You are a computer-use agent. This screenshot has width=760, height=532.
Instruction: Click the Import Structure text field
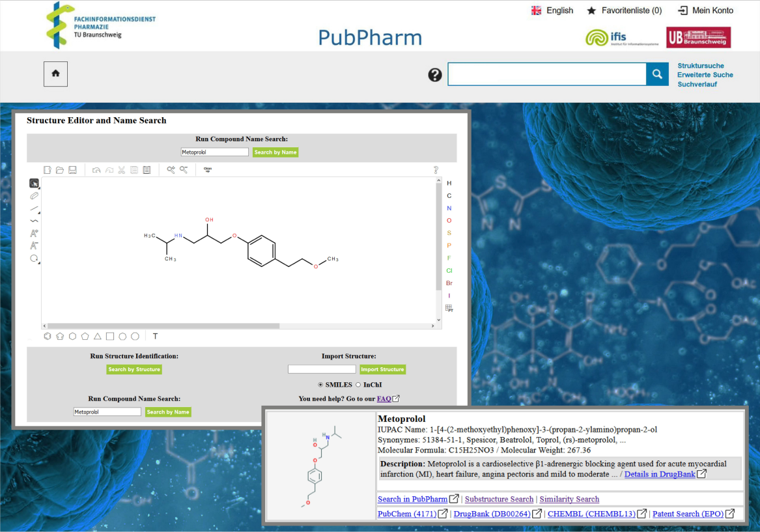tap(322, 369)
